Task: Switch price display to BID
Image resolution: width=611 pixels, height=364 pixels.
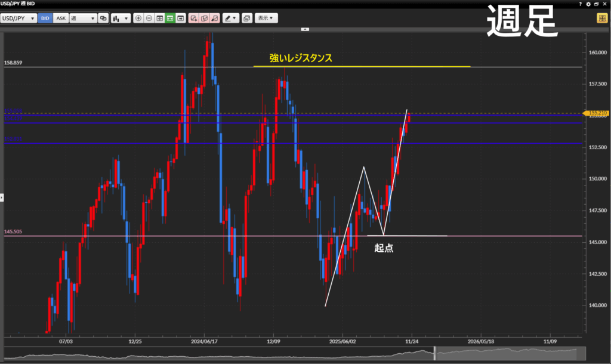Action: [45, 18]
